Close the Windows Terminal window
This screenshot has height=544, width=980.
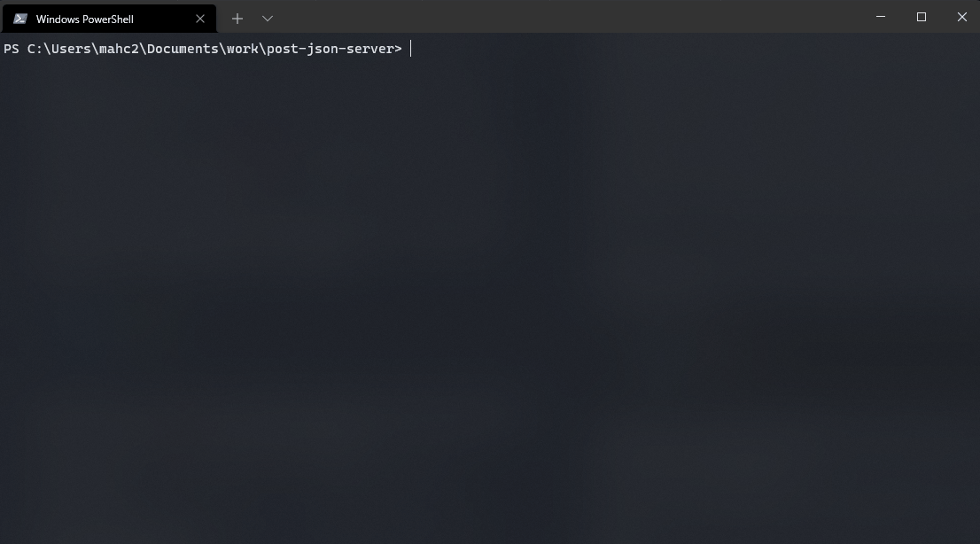tap(962, 17)
